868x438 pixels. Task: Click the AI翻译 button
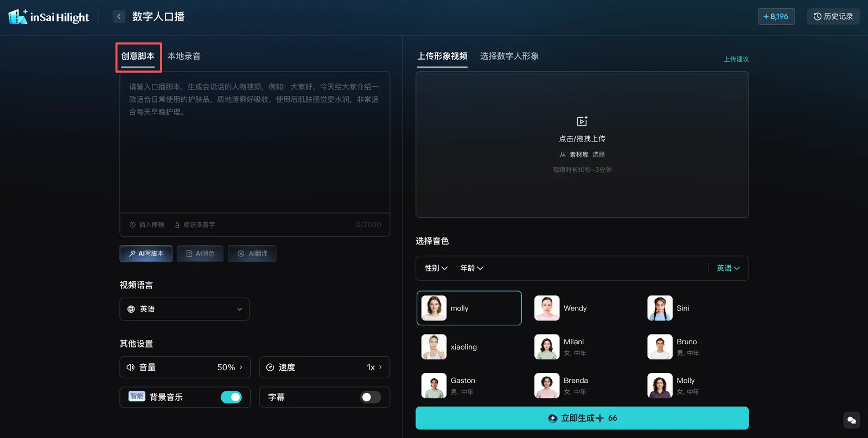252,254
